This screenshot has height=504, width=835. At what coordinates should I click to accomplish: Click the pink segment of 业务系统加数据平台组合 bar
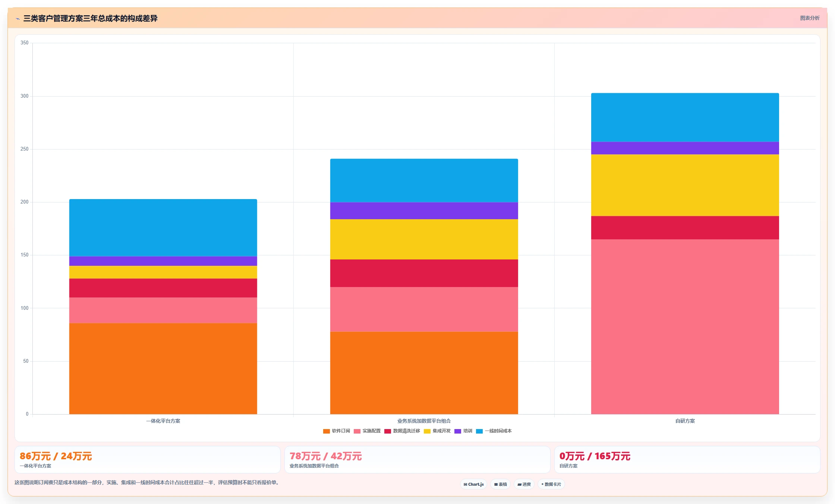pos(424,309)
